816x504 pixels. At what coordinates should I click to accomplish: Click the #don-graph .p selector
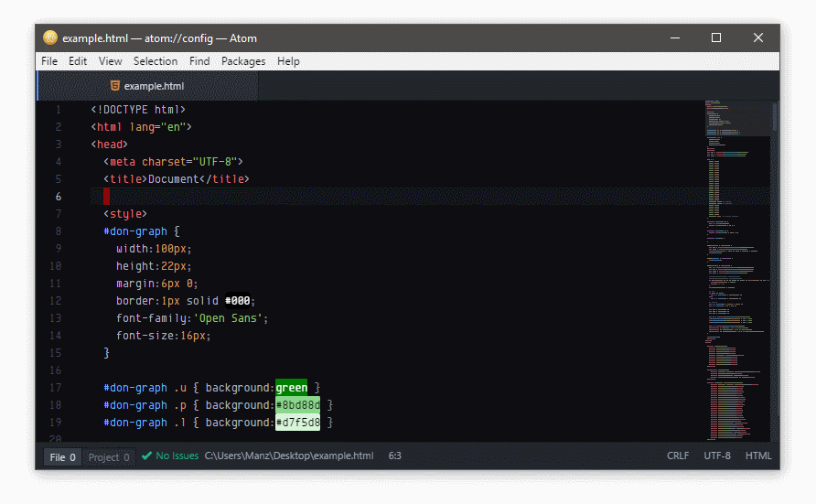click(145, 405)
